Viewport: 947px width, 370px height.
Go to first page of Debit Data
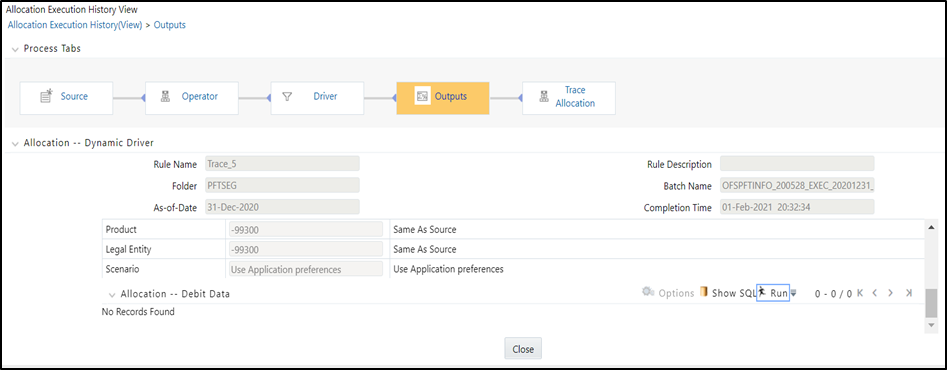860,293
